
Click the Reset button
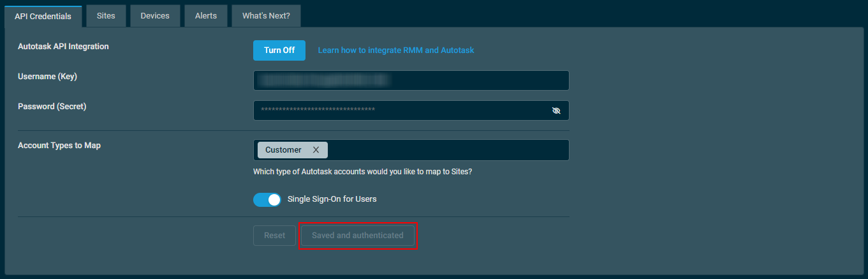pyautogui.click(x=274, y=236)
